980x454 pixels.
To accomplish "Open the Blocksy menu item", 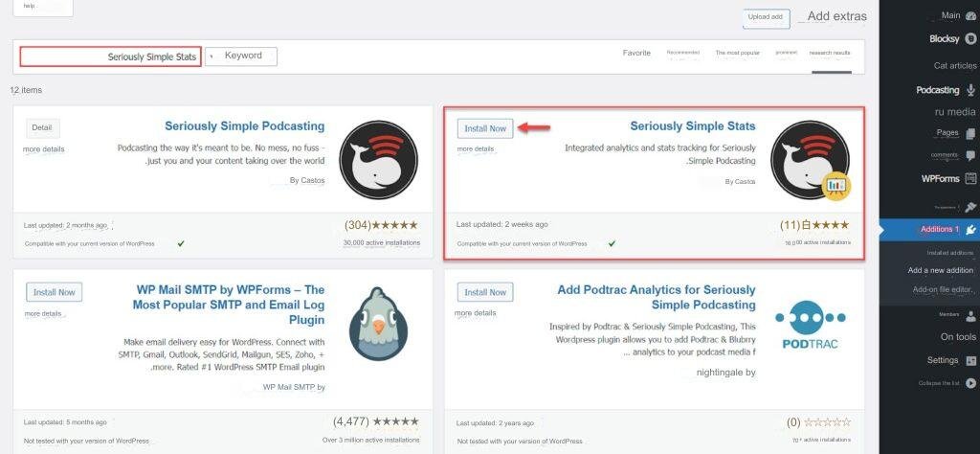I will click(944, 38).
